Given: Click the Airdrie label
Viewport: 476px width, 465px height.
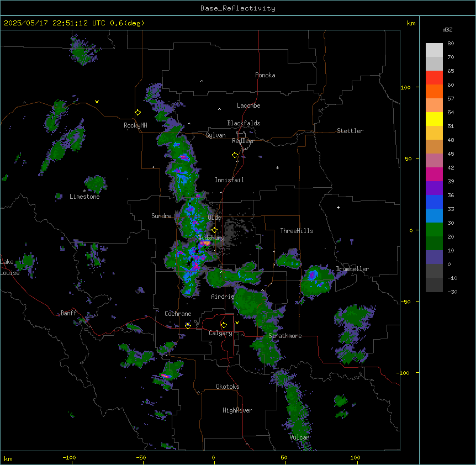Looking at the screenshot, I should (223, 297).
